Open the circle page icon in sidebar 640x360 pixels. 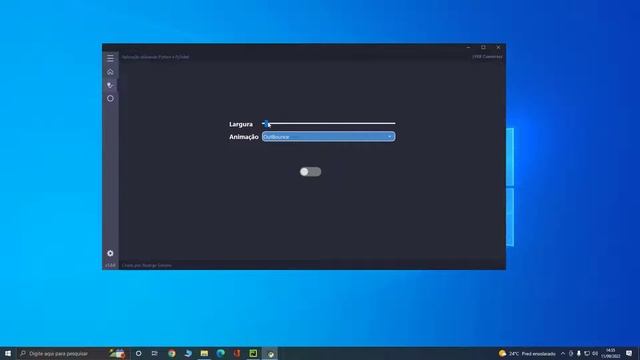pos(110,98)
